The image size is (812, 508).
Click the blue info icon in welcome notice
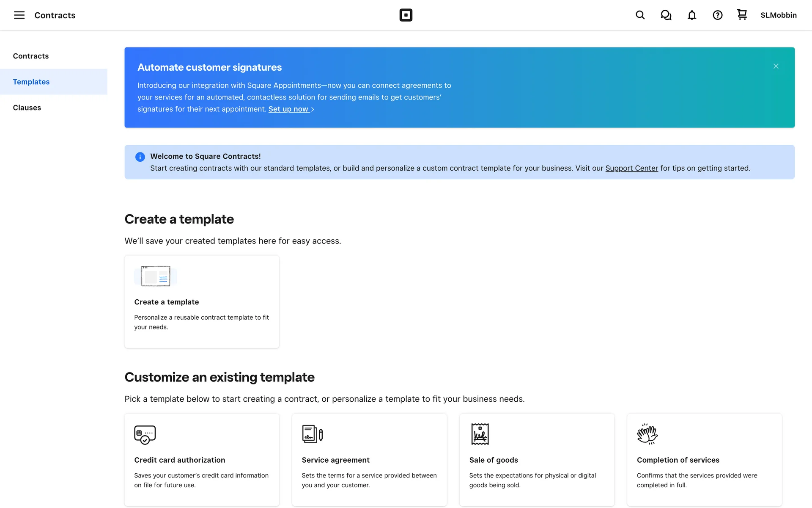140,157
